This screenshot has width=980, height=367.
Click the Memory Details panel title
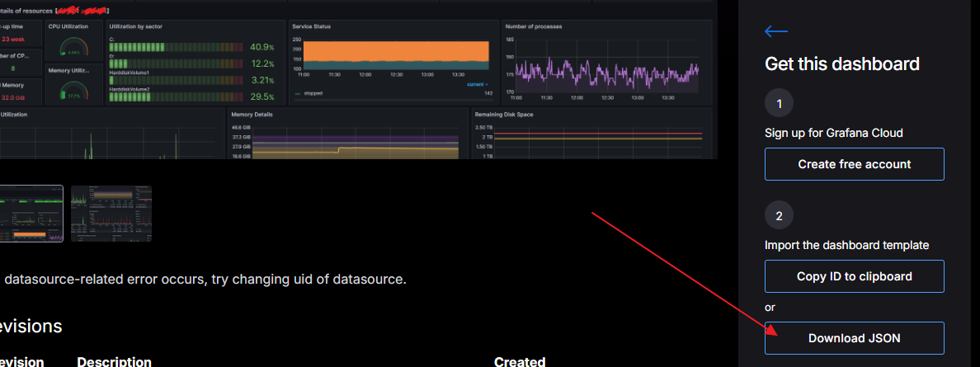pos(252,115)
